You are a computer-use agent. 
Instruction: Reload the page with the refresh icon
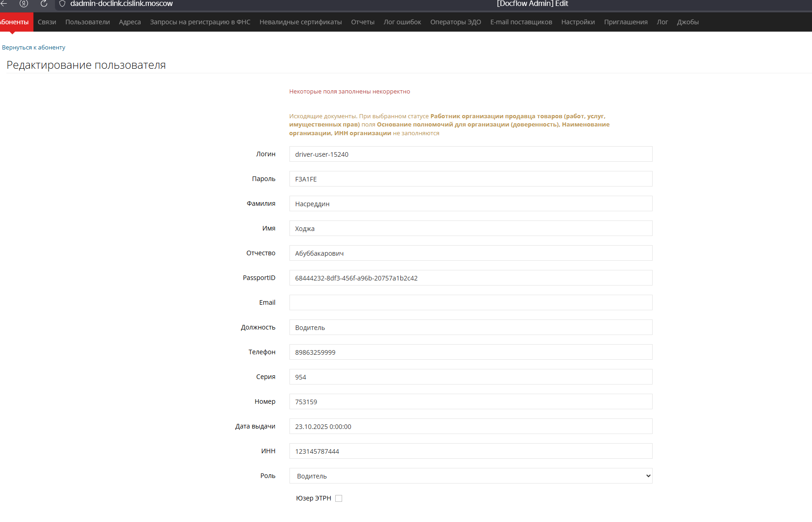point(44,4)
